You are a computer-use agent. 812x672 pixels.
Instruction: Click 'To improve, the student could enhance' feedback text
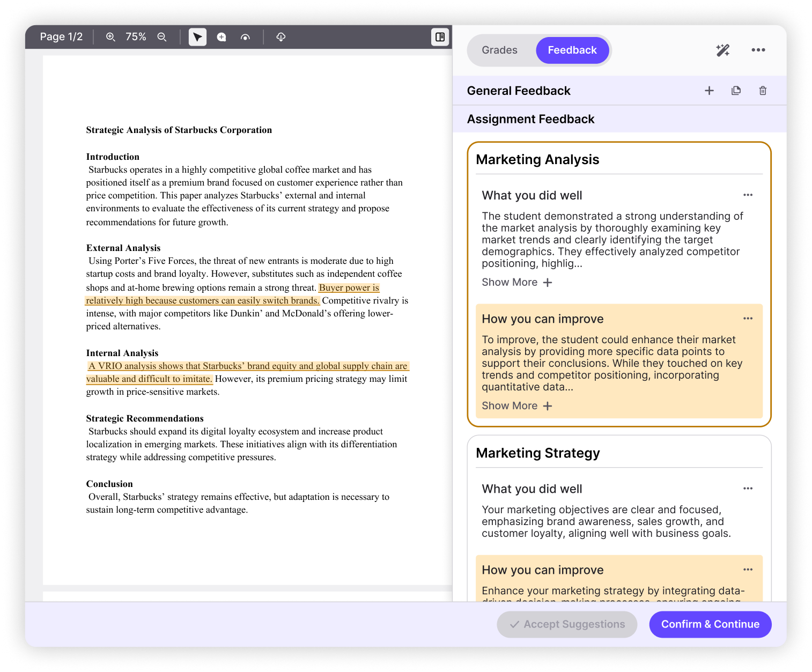point(612,363)
